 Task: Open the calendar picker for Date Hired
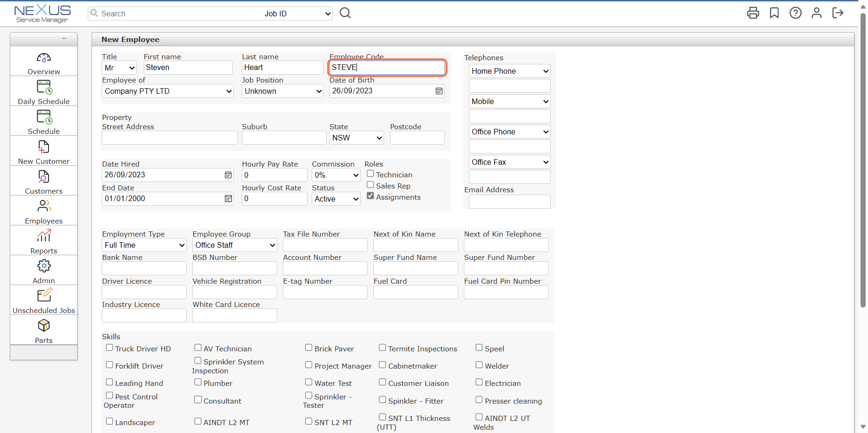(228, 175)
